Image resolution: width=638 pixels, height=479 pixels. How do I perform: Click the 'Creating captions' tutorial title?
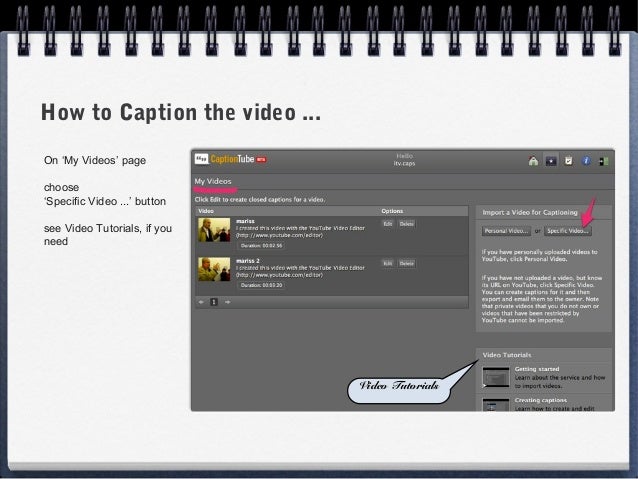[x=540, y=400]
